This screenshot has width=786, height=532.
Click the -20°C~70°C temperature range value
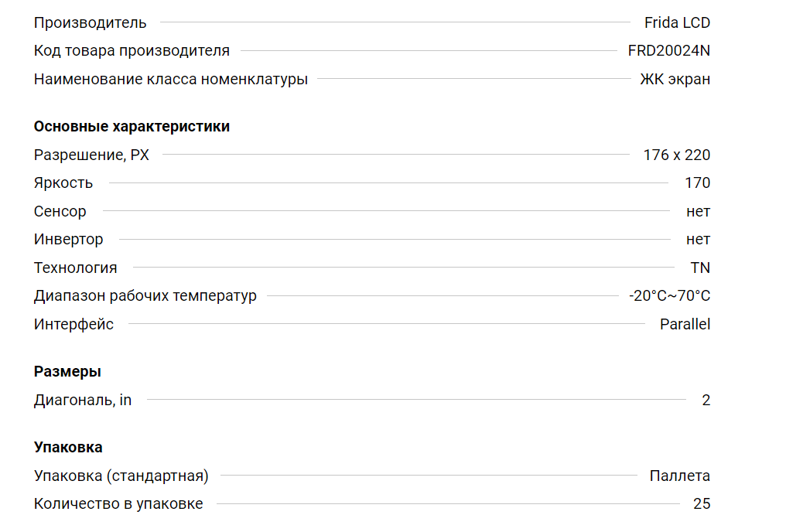[669, 296]
